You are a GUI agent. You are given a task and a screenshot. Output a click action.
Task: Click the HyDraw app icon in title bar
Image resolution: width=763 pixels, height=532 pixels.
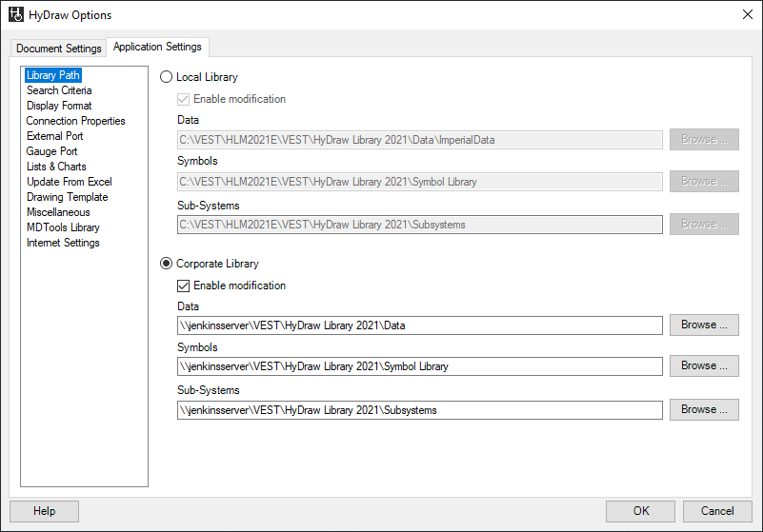click(x=16, y=14)
